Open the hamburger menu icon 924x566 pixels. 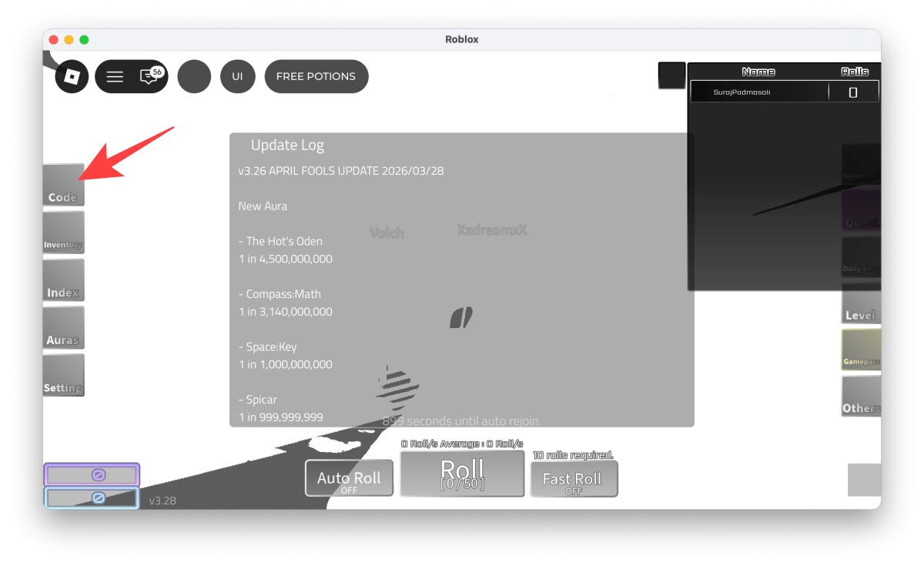point(114,76)
